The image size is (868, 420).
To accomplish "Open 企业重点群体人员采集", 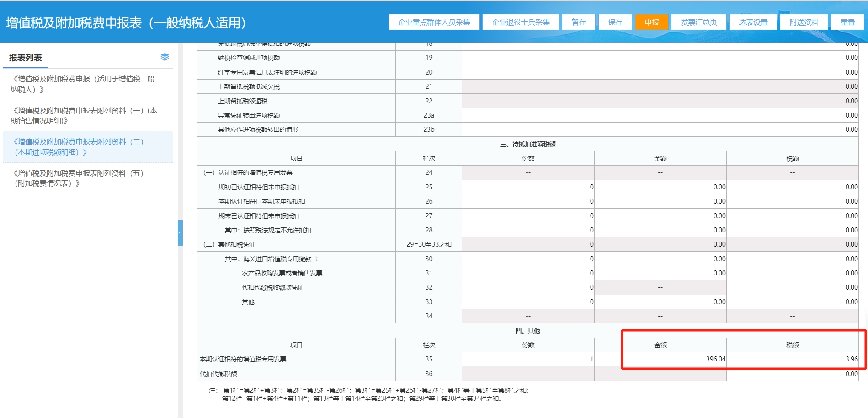I will click(434, 22).
